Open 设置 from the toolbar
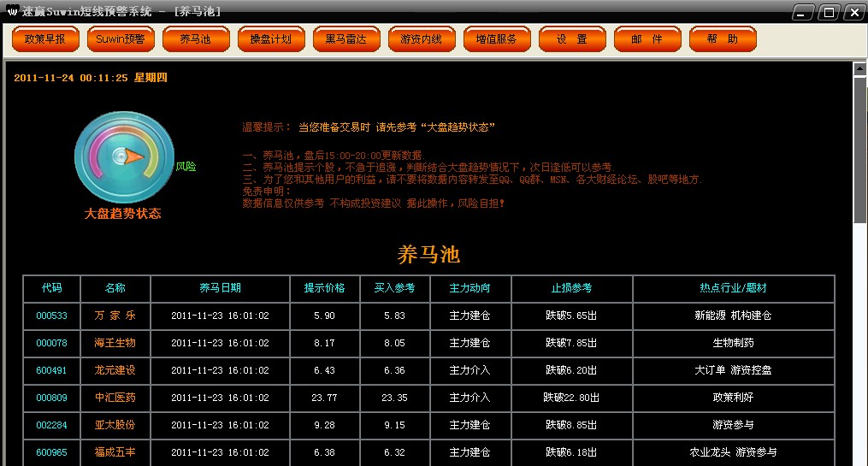This screenshot has height=466, width=868. tap(572, 39)
